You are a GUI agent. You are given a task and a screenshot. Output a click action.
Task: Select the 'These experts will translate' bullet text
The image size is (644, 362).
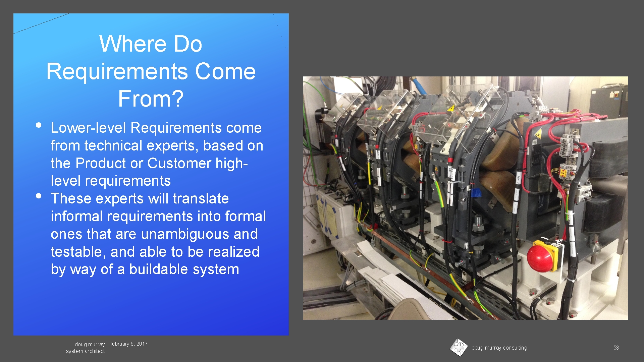[x=140, y=198]
